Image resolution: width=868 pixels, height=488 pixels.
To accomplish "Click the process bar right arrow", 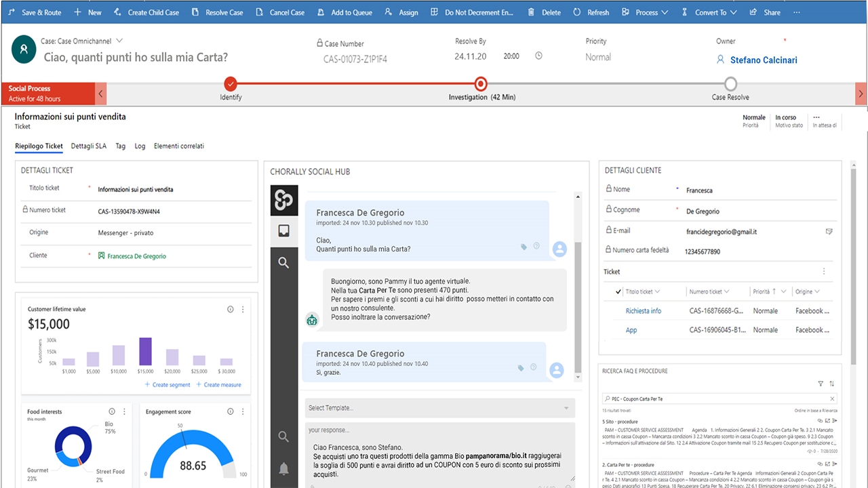I will (x=861, y=94).
